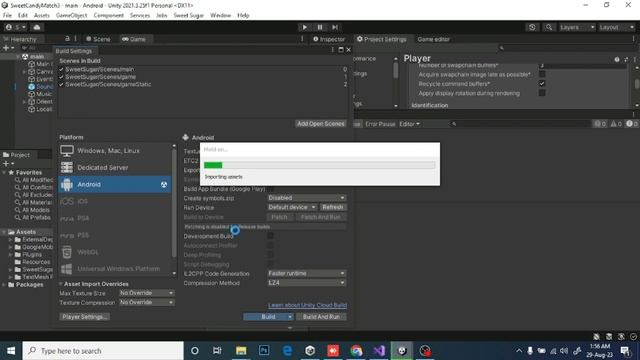
Task: Maximize the Build Settings window
Action: point(341,50)
